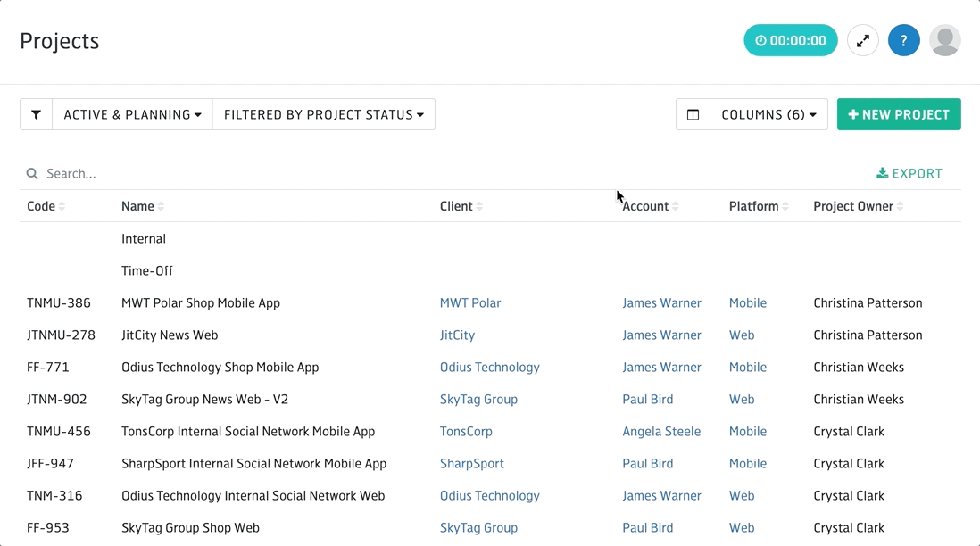Open Paul Bird link in JTNM-902 row
The width and height of the screenshot is (980, 546).
click(x=647, y=399)
